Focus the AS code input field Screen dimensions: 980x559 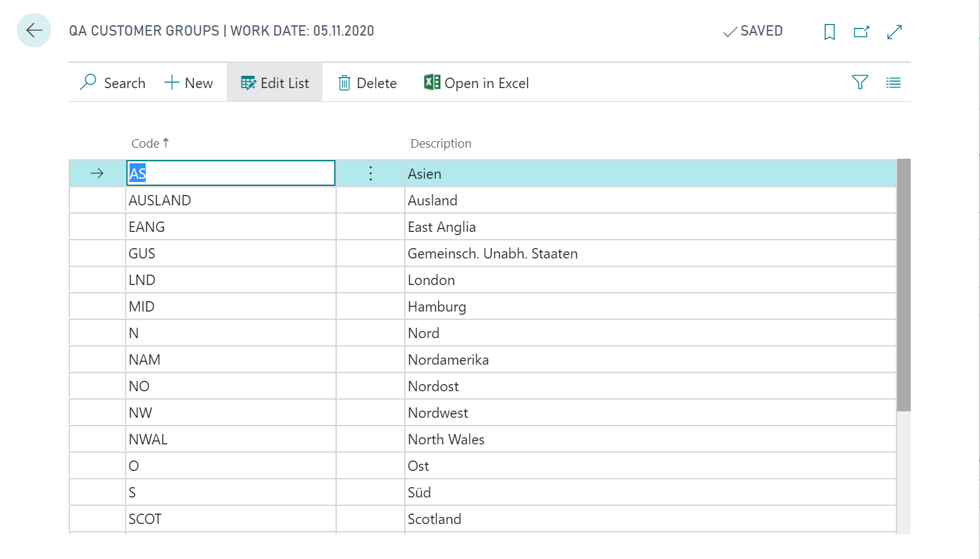tap(231, 173)
